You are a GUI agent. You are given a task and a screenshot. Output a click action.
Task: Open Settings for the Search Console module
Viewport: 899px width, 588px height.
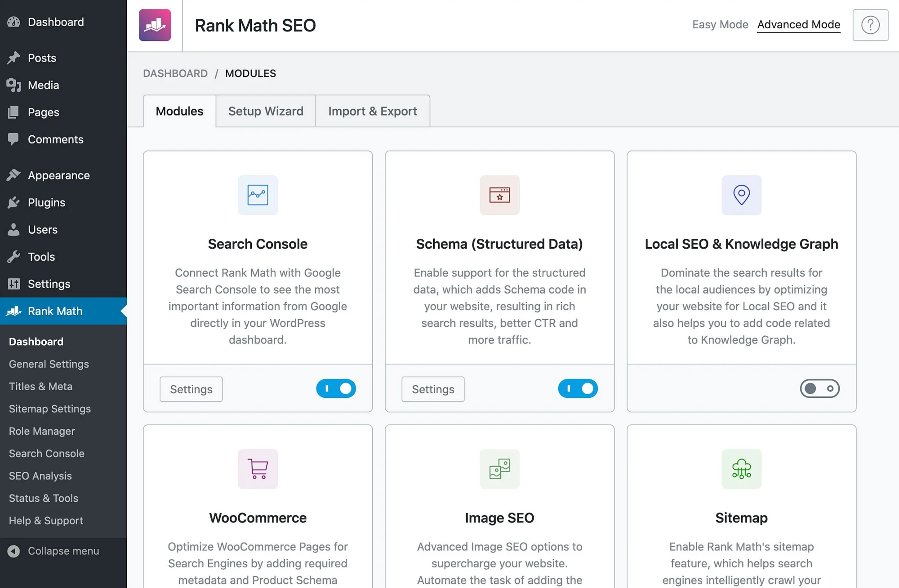point(191,389)
